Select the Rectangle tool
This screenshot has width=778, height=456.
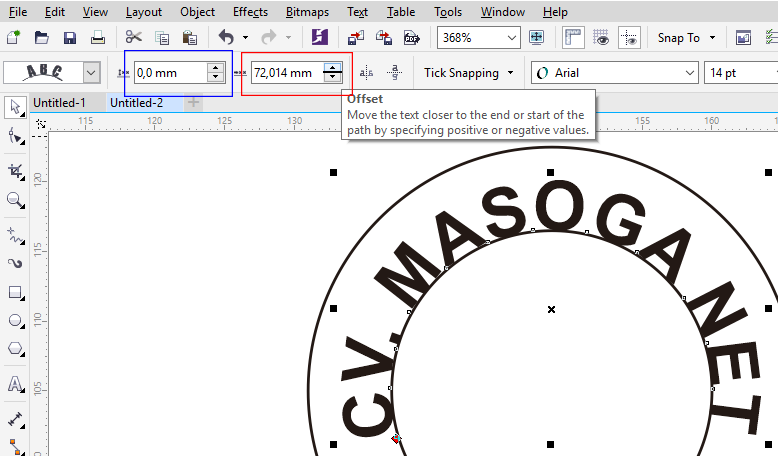coord(15,293)
